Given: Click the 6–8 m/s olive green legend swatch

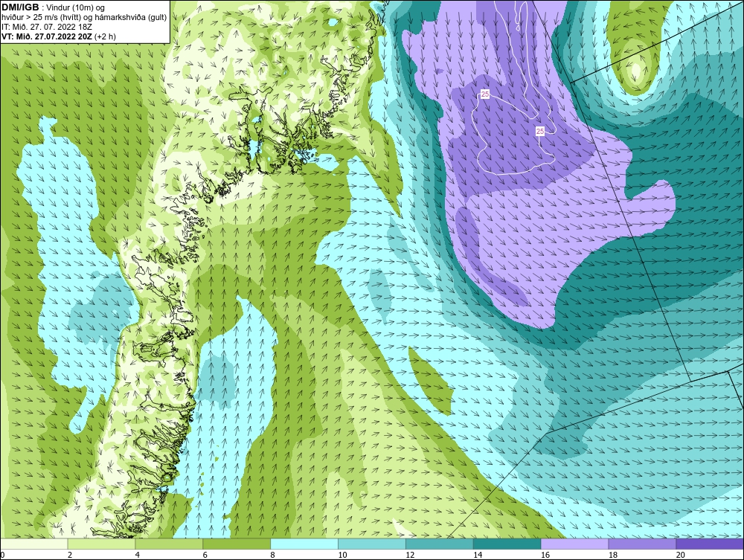Looking at the screenshot, I should (x=237, y=544).
